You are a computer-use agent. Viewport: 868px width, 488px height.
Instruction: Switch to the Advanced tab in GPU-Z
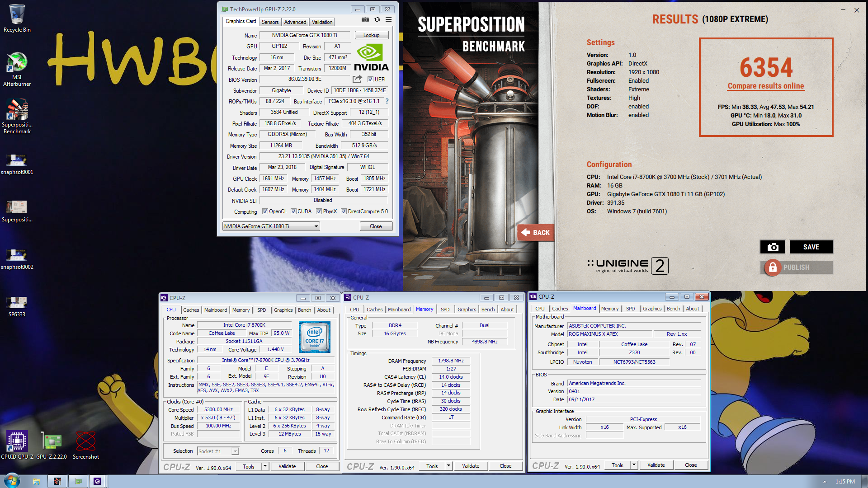click(x=295, y=22)
